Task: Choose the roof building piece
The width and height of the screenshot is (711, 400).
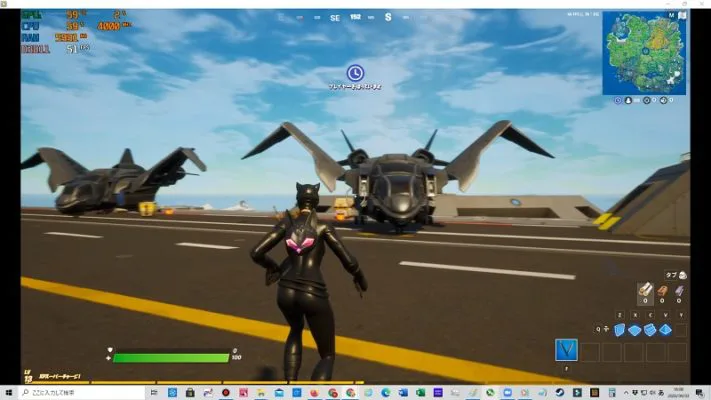Action: click(665, 330)
